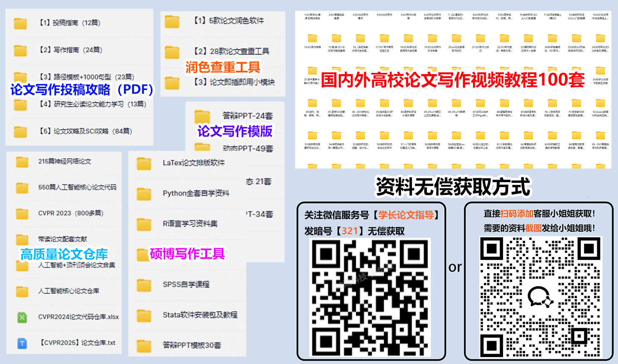Select the Stata软件安装包及教程 folder icon
Viewport: 618px width, 364px height.
coord(144,316)
